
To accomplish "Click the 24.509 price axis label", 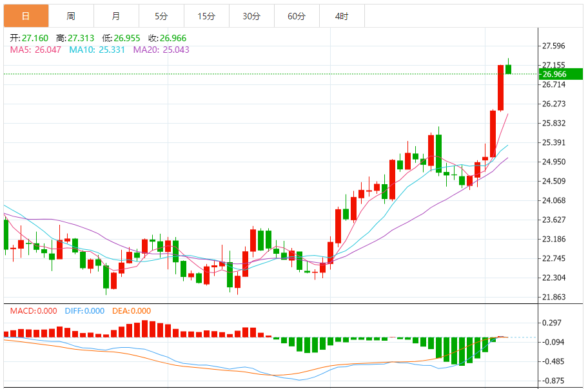I will point(553,181).
